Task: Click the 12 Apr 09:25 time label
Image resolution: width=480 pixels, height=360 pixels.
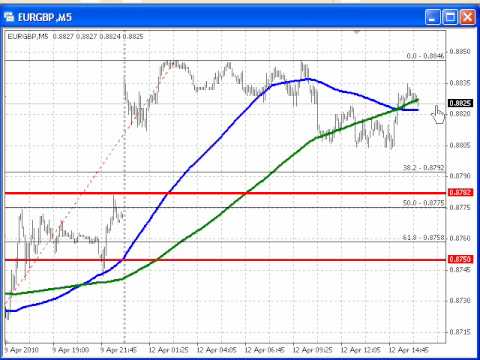Action: click(x=312, y=350)
